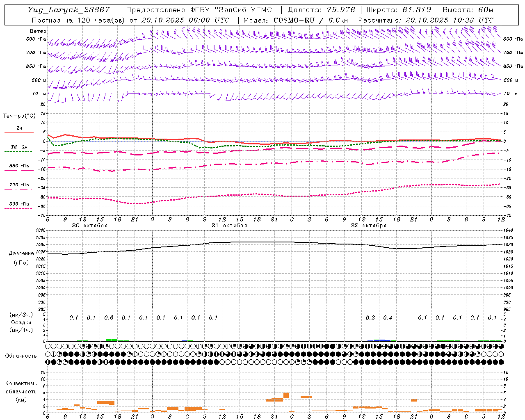Click the Тем-ра(°C) temperature panel label
The image size is (525, 420).
(19, 116)
